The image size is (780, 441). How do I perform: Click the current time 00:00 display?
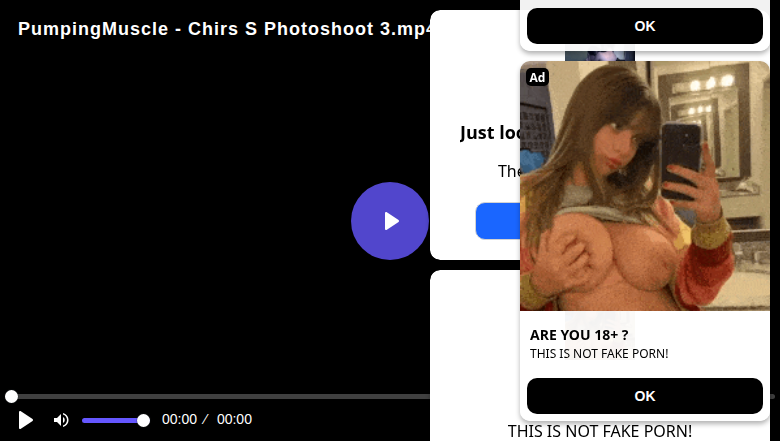tap(179, 419)
